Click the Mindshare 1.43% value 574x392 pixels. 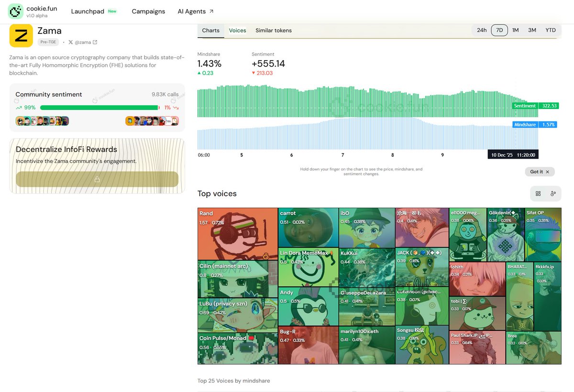point(210,64)
